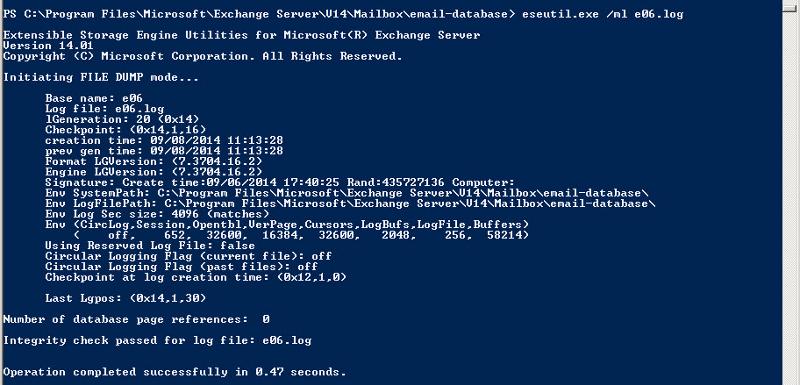Screen dimensions: 800x385
Task: Click the Signature Create time line
Action: point(280,182)
